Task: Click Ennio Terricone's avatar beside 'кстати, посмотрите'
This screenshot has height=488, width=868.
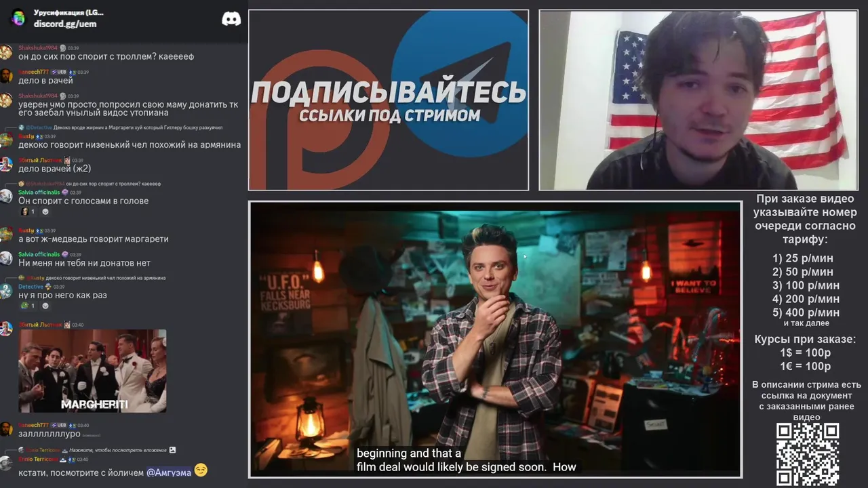Action: (x=6, y=464)
